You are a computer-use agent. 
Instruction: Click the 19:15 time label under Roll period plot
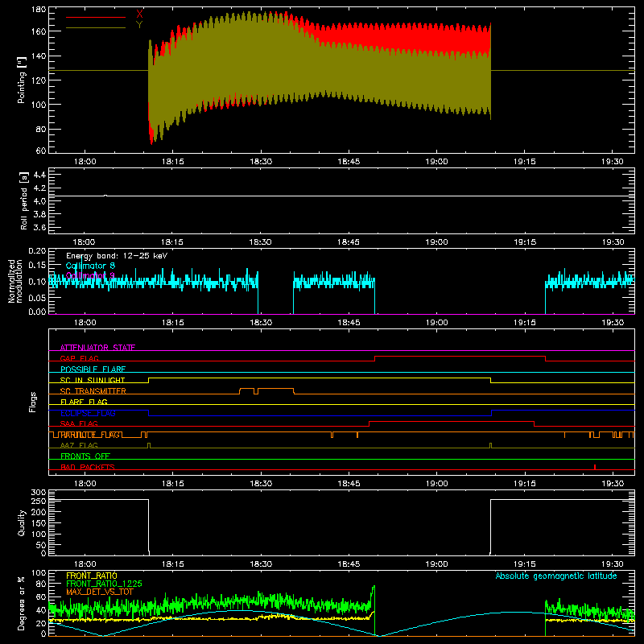525,242
